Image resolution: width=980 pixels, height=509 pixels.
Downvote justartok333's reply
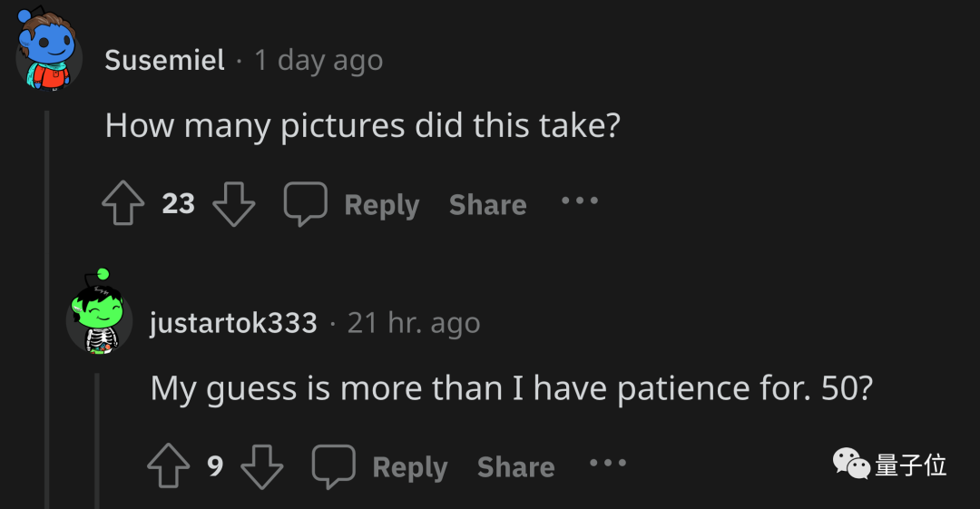pos(261,466)
